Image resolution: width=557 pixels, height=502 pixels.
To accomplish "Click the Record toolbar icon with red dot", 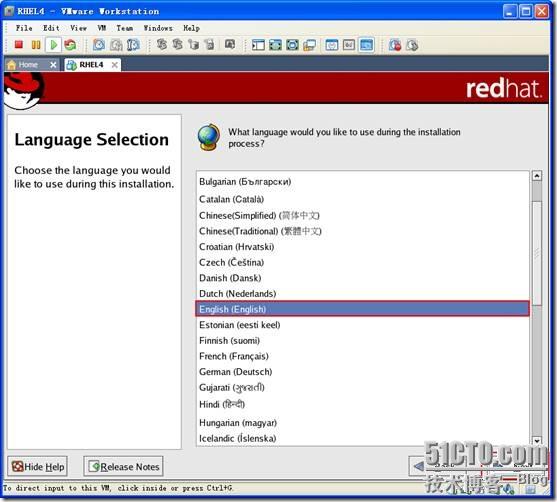I will coord(395,45).
